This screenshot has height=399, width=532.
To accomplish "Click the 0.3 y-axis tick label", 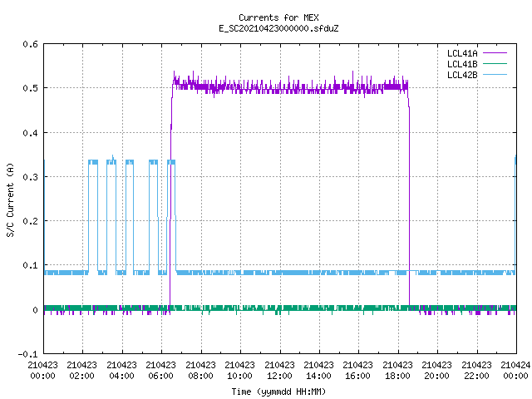I will click(x=30, y=177).
